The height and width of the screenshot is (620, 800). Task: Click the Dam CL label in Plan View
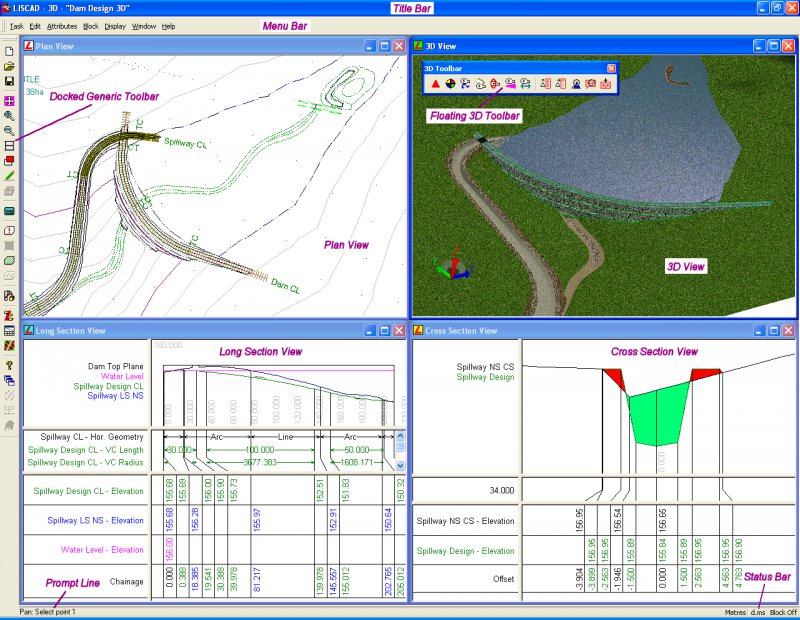[x=285, y=286]
